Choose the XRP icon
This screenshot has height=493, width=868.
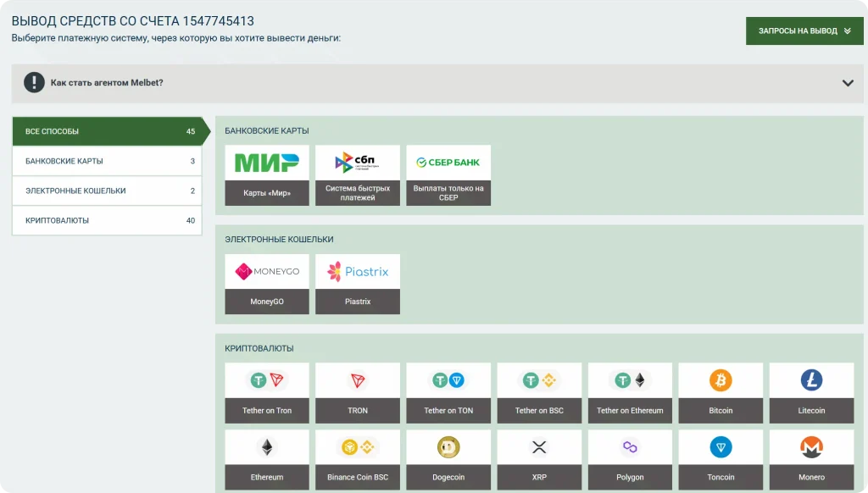[x=539, y=447]
